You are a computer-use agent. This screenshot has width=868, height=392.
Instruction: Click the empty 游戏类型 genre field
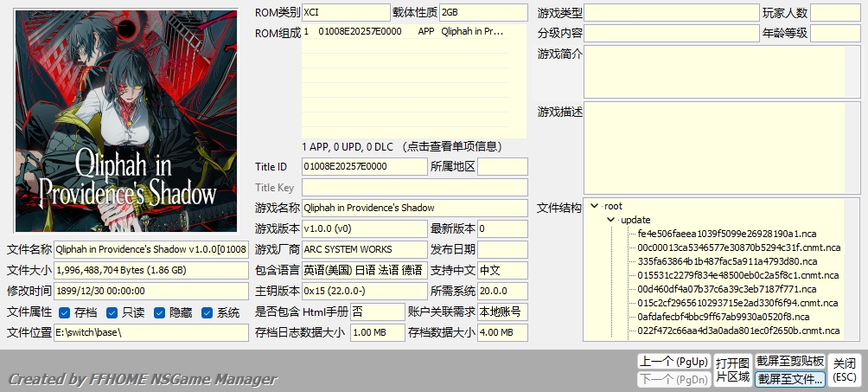point(672,12)
